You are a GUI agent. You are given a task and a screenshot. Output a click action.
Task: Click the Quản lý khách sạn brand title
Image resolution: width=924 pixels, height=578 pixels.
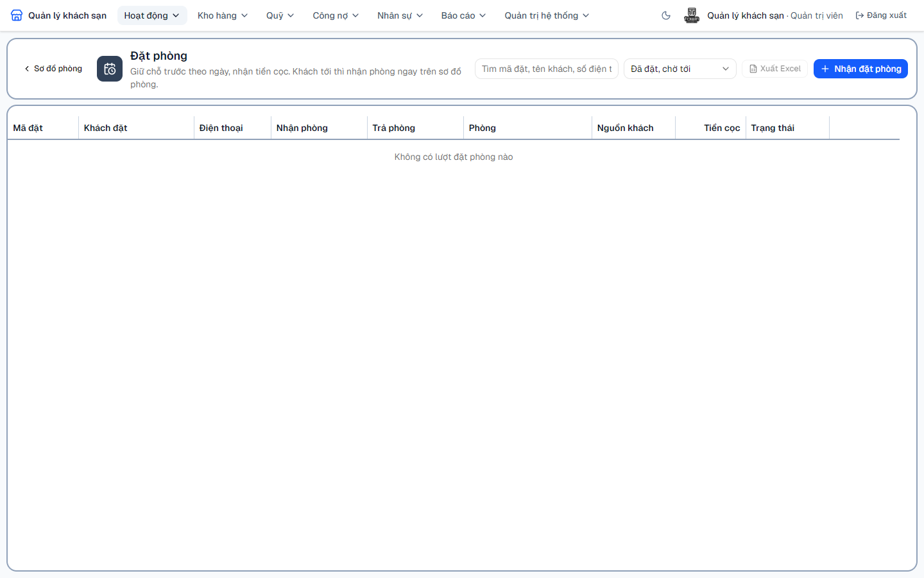(x=67, y=15)
